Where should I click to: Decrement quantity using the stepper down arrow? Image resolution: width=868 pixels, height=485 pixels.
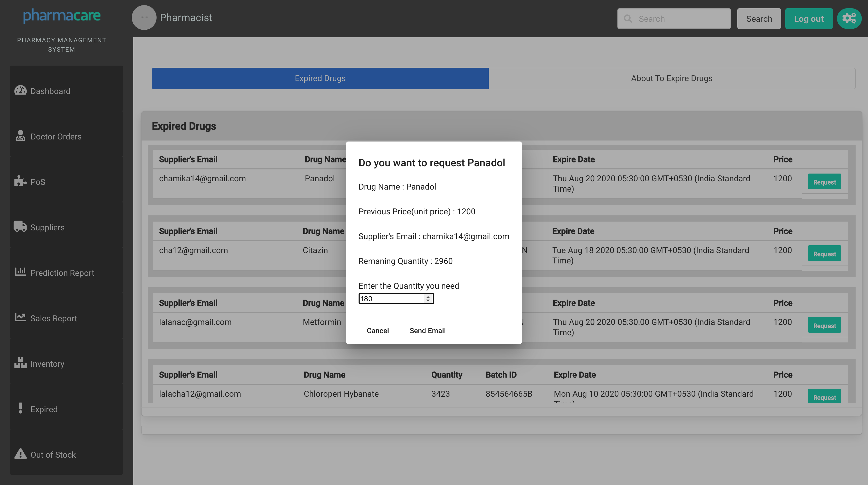point(428,301)
